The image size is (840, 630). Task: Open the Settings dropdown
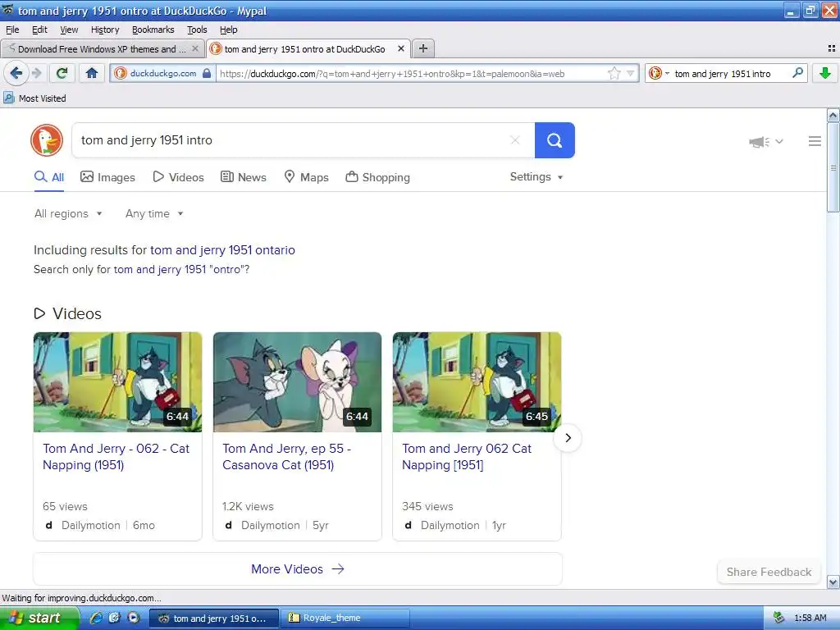click(536, 177)
